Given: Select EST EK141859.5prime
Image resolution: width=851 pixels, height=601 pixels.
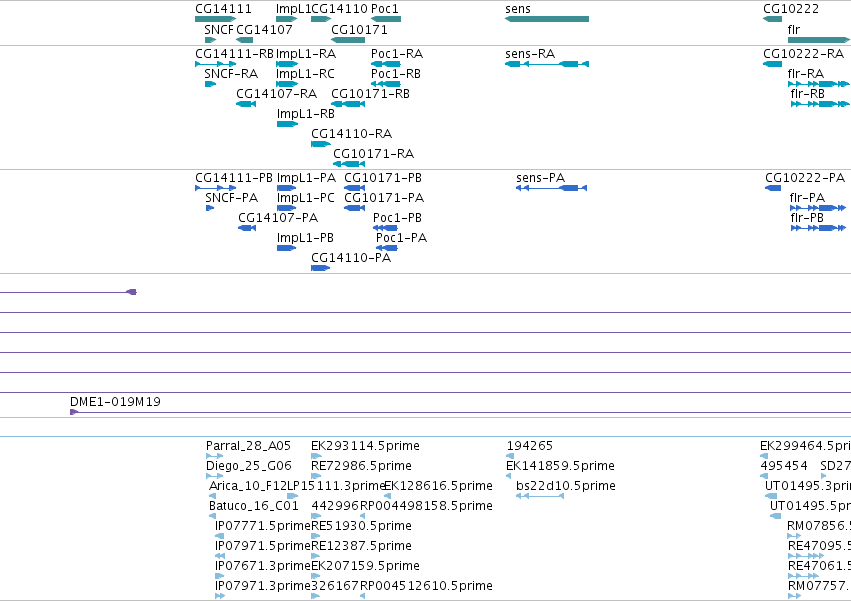Looking at the screenshot, I should [x=509, y=476].
